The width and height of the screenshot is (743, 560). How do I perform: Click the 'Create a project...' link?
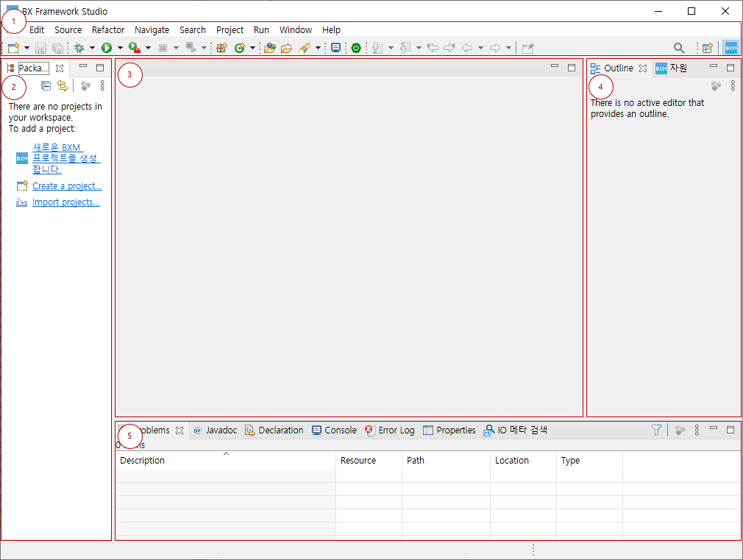(67, 186)
